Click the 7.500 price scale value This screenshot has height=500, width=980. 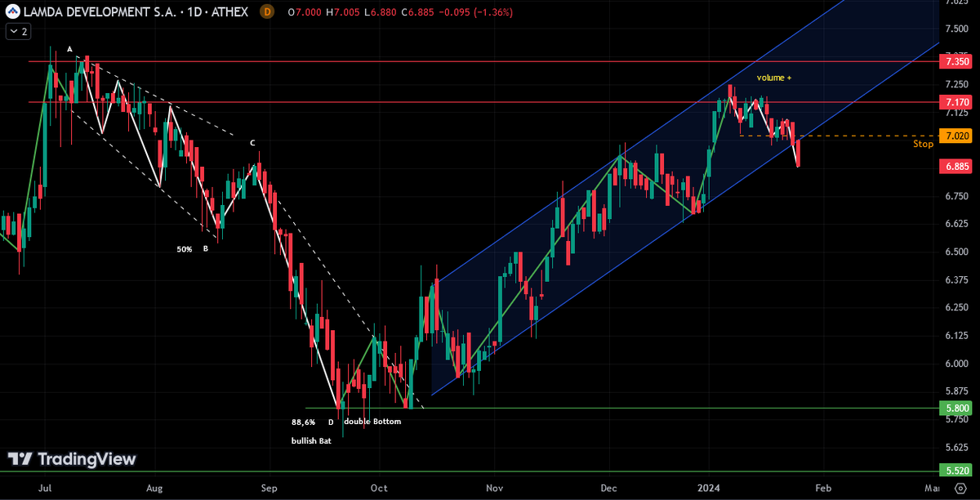[x=956, y=28]
